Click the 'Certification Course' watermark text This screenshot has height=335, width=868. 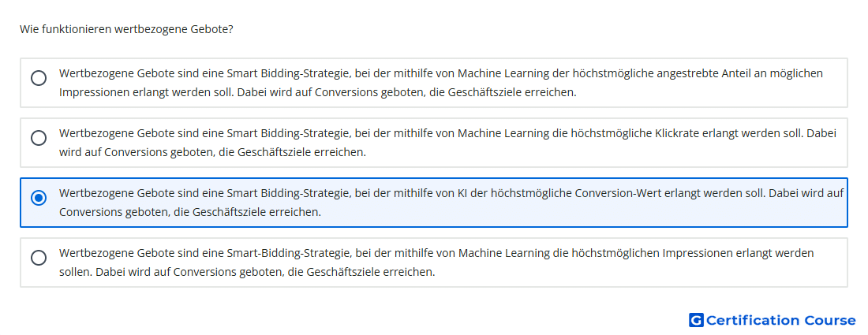pos(780,320)
